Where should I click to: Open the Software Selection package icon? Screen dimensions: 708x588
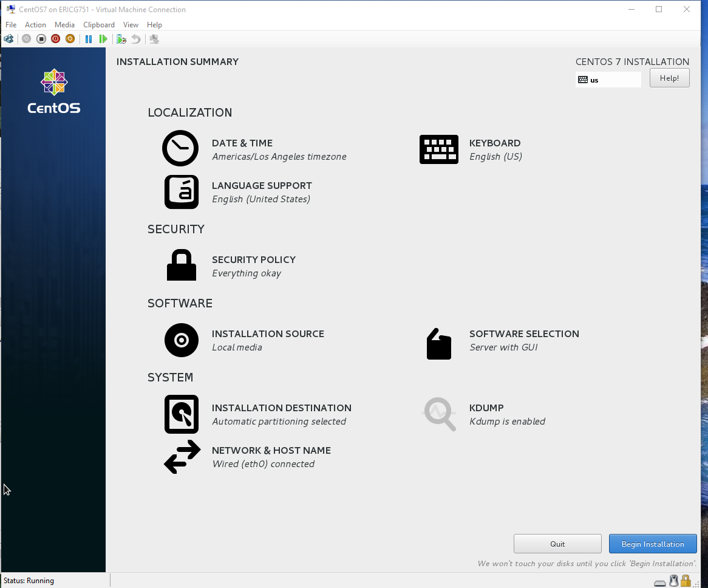439,344
